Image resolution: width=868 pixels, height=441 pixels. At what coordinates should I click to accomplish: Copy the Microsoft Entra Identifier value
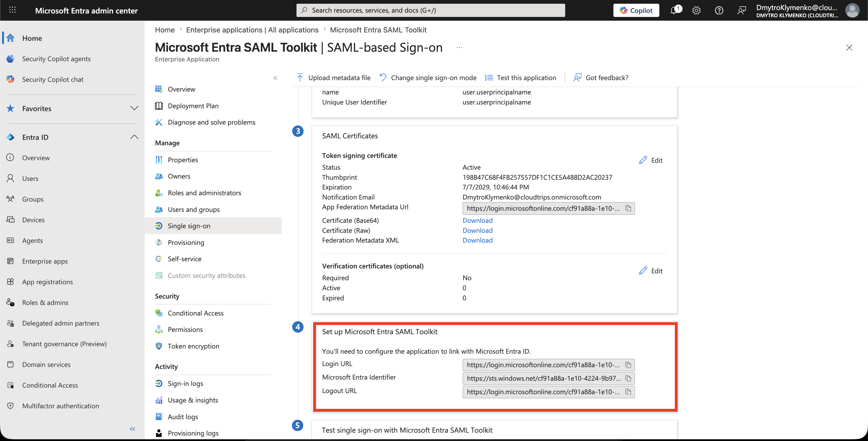628,378
